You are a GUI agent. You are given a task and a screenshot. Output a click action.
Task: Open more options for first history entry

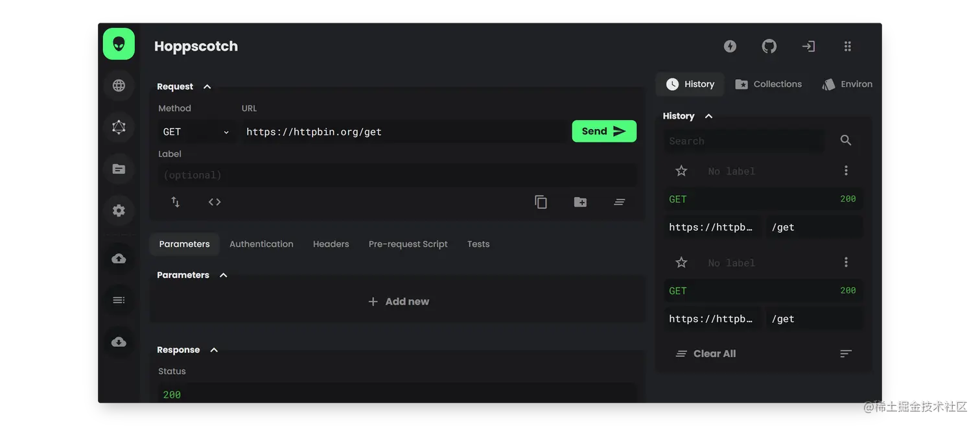(x=846, y=171)
